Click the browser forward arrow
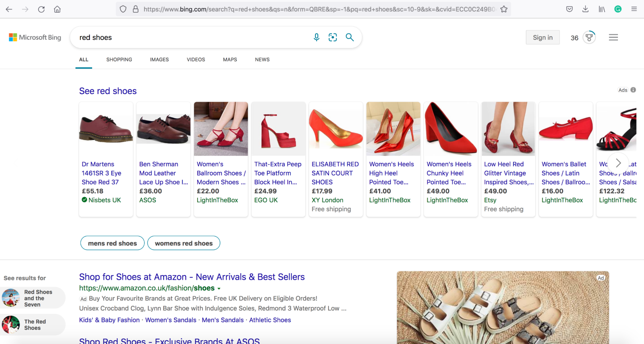 click(x=25, y=9)
